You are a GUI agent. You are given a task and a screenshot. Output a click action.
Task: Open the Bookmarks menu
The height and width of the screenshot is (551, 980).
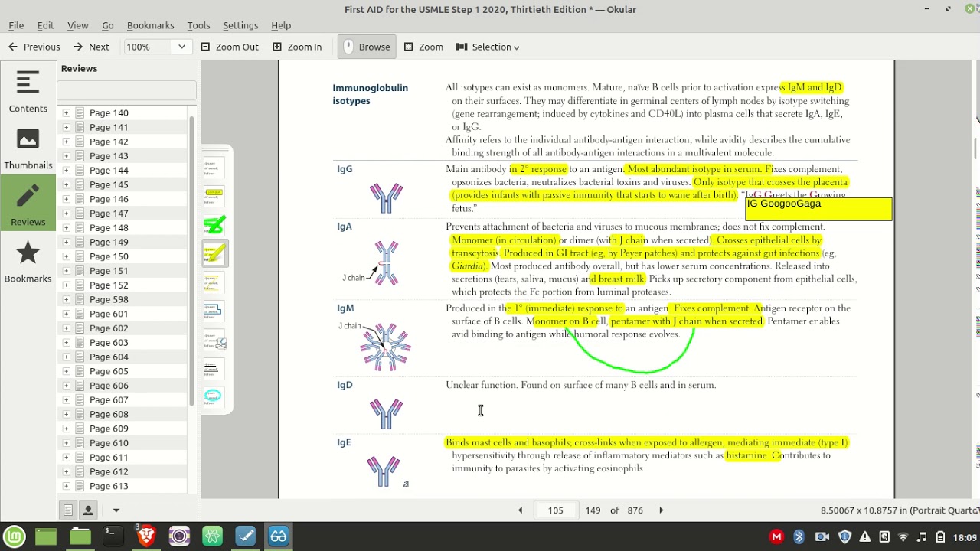click(150, 25)
